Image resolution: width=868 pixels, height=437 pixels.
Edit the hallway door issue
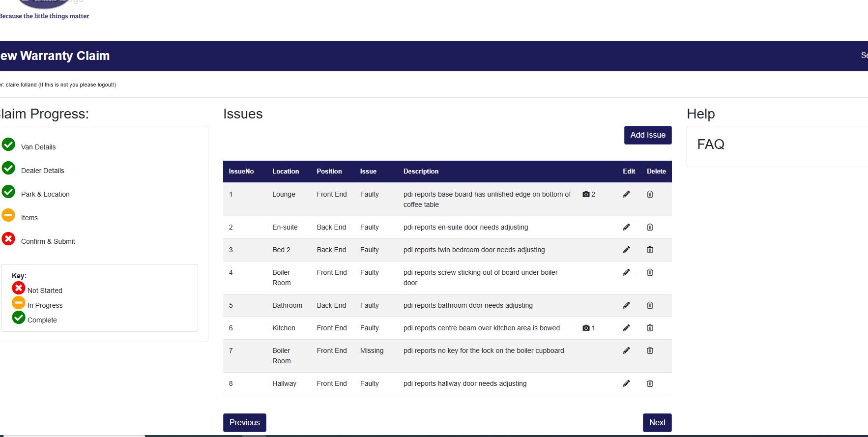click(x=626, y=383)
